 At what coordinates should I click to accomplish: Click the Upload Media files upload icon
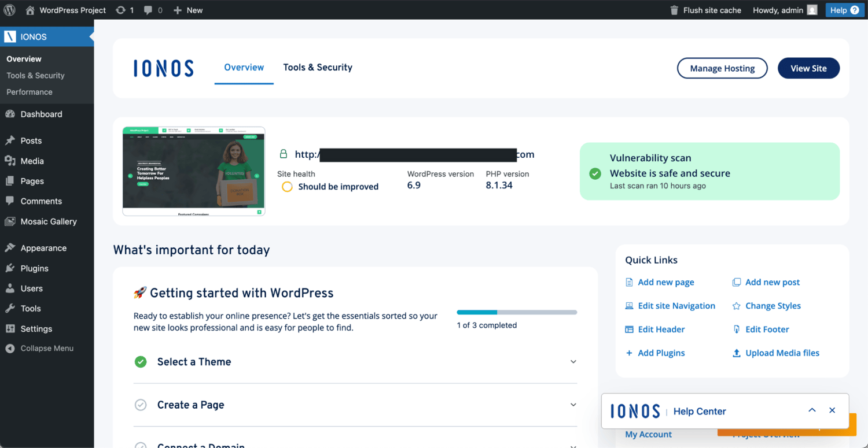[x=737, y=353]
